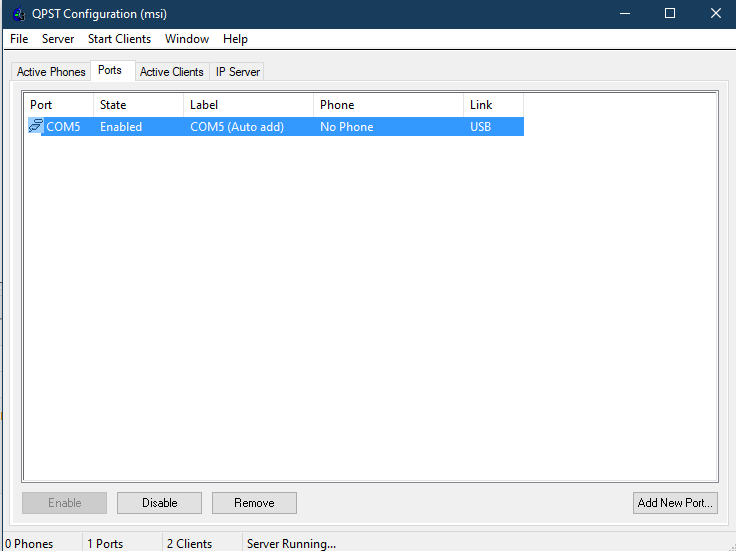
Task: Click the 2 Clients status entry
Action: point(190,543)
